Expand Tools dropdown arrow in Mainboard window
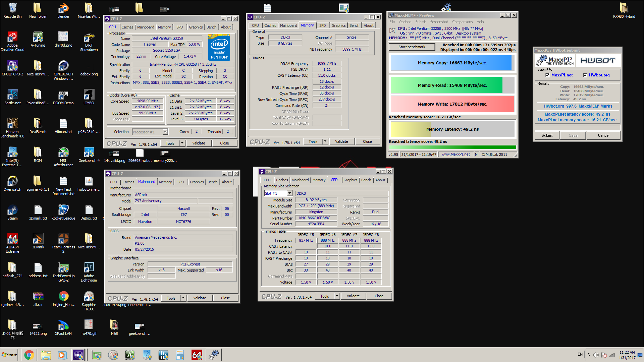This screenshot has width=644, height=362. [183, 298]
